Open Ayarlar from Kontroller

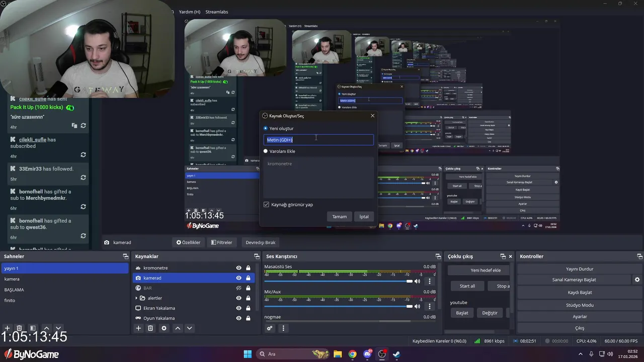[x=580, y=317]
